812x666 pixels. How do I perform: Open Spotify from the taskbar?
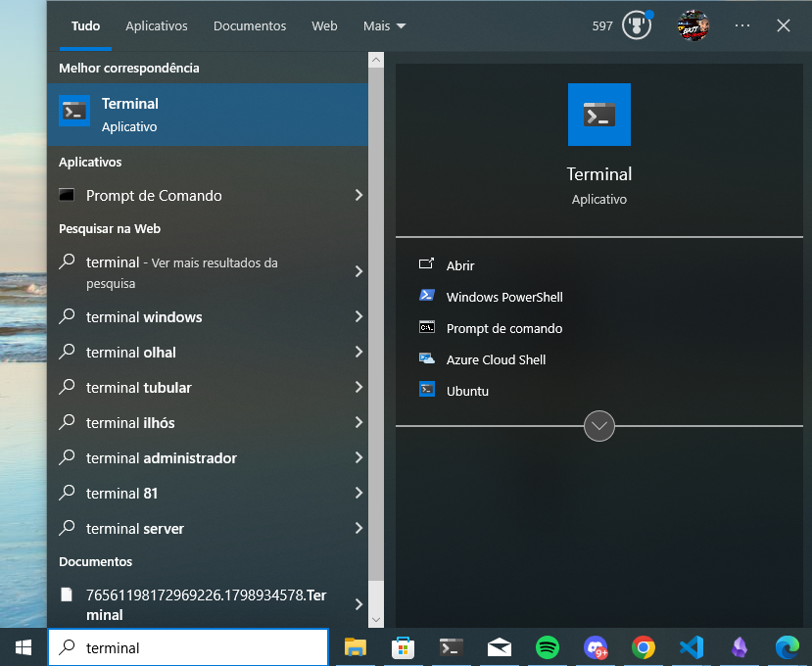coord(548,647)
